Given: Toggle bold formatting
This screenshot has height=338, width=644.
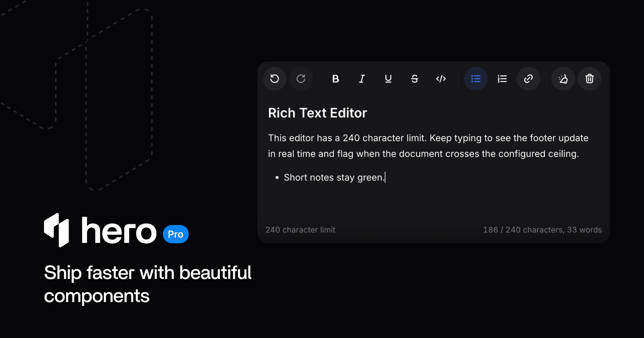Looking at the screenshot, I should (336, 79).
